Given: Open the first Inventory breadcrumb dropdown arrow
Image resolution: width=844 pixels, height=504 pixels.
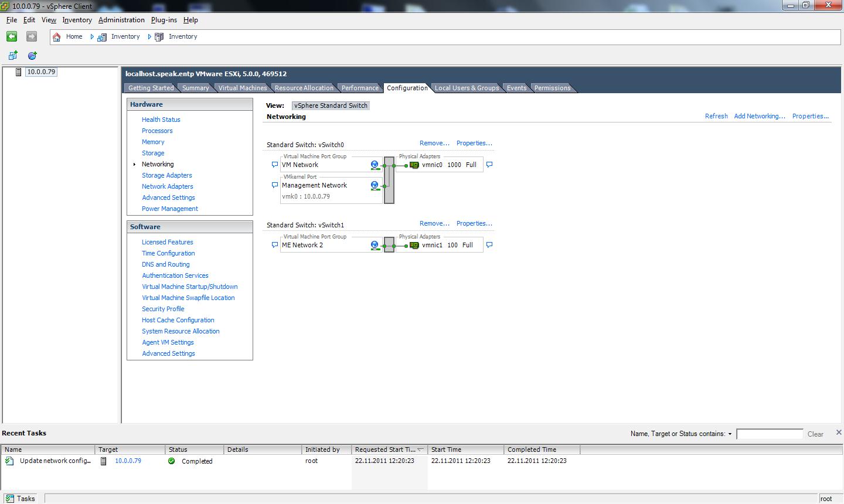Looking at the screenshot, I should click(x=149, y=36).
